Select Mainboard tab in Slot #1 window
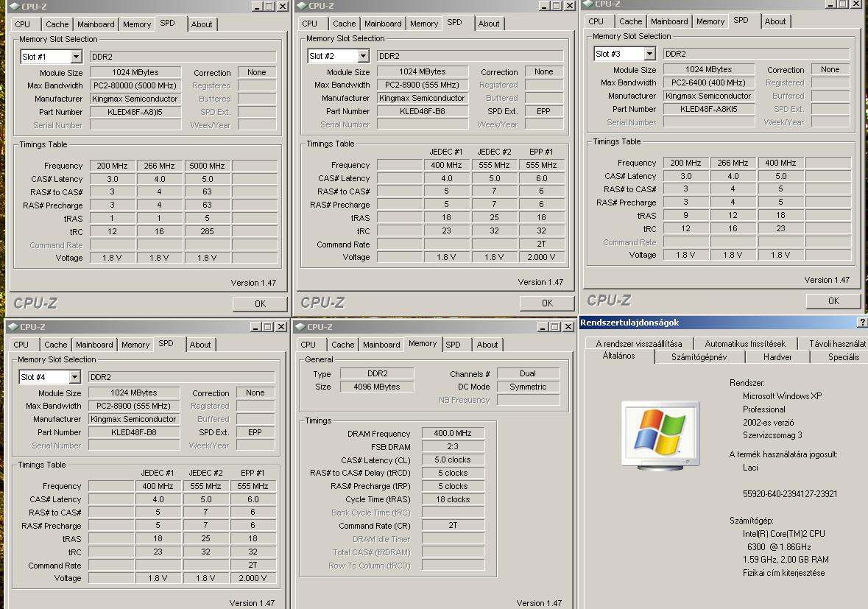Viewport: 868px width, 609px height. point(96,24)
